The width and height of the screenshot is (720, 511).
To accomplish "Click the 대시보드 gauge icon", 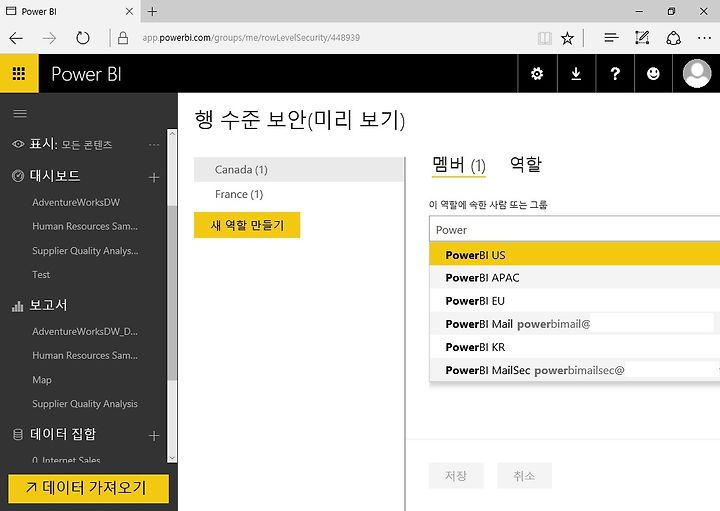I will coord(18,176).
